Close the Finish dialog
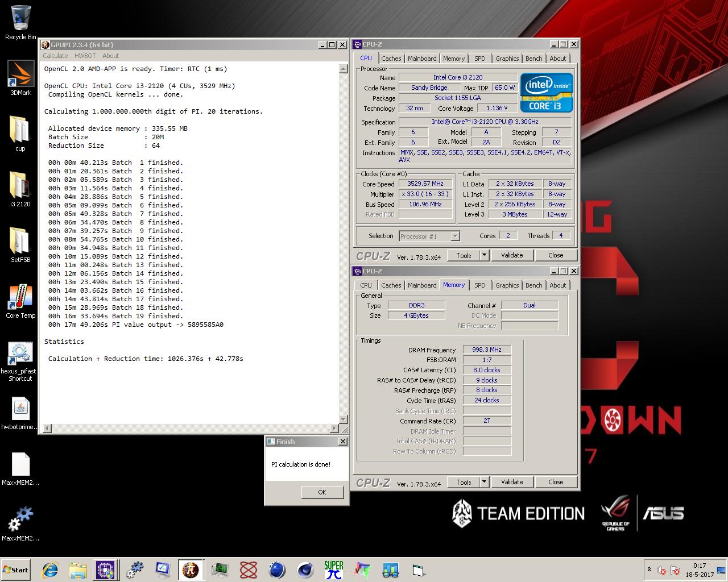 click(x=342, y=442)
